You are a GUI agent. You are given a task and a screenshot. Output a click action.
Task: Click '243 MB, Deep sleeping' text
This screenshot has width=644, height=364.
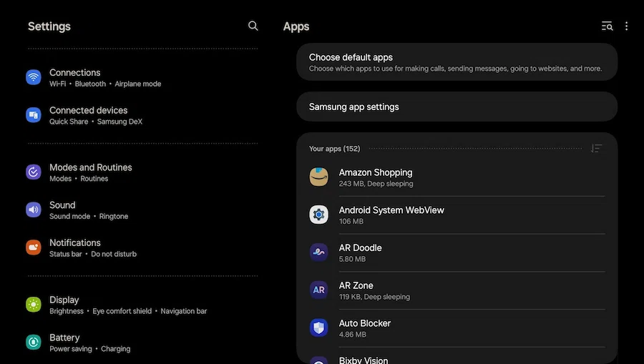(x=376, y=184)
